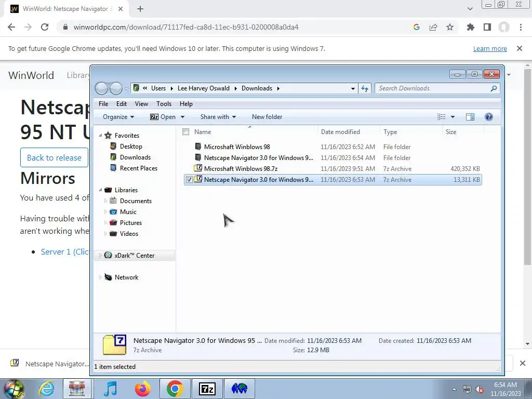This screenshot has width=532, height=399.
Task: Collapse the Favorites tree group
Action: (100, 136)
